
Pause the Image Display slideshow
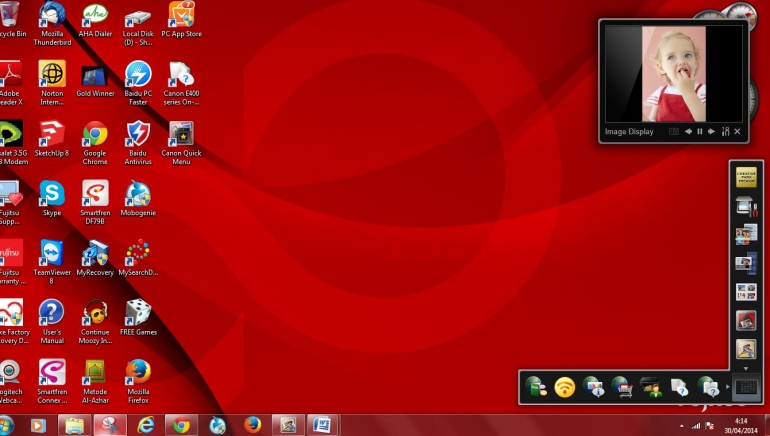(x=700, y=132)
